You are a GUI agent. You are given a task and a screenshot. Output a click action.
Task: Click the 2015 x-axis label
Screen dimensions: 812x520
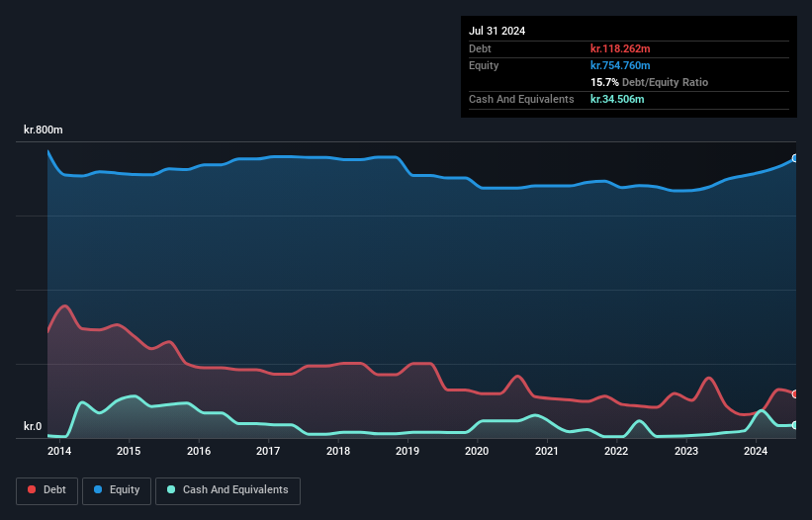[x=129, y=451]
